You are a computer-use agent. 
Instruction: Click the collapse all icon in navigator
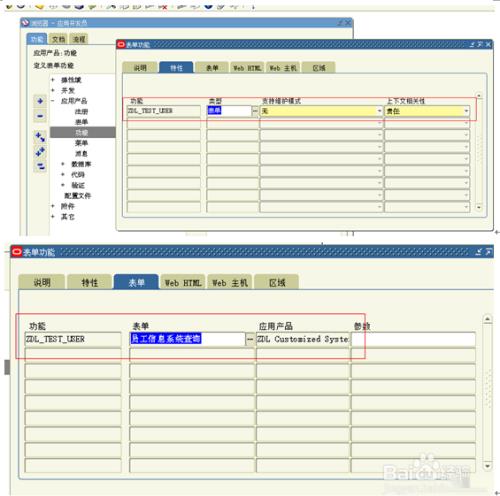tap(40, 166)
